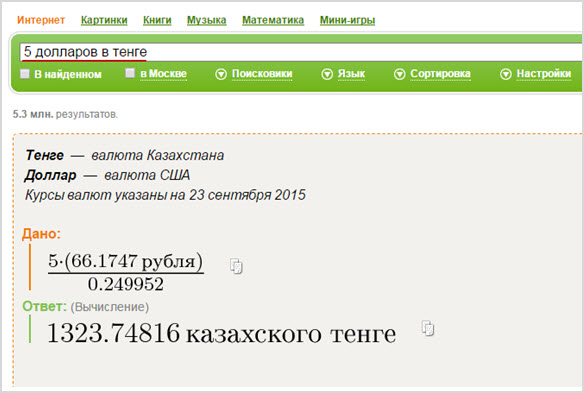This screenshot has width=584, height=393.
Task: Open the Мини-игры tab
Action: (x=347, y=20)
